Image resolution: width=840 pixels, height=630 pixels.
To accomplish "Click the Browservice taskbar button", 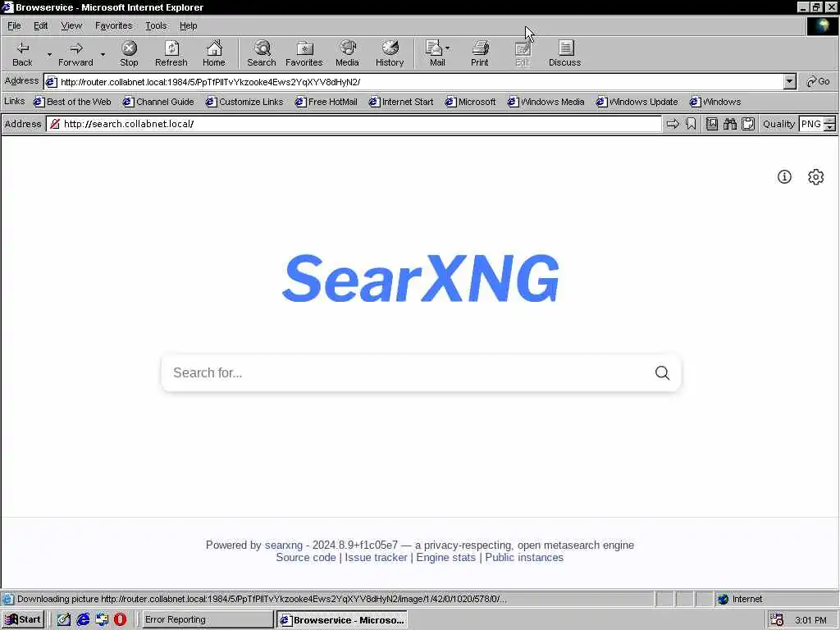I will pos(343,620).
